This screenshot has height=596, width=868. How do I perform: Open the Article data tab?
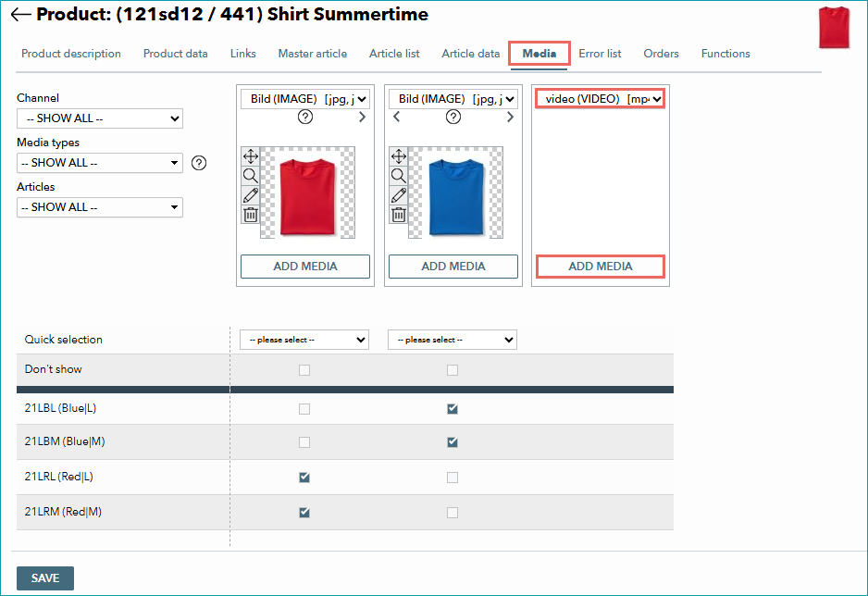point(470,54)
